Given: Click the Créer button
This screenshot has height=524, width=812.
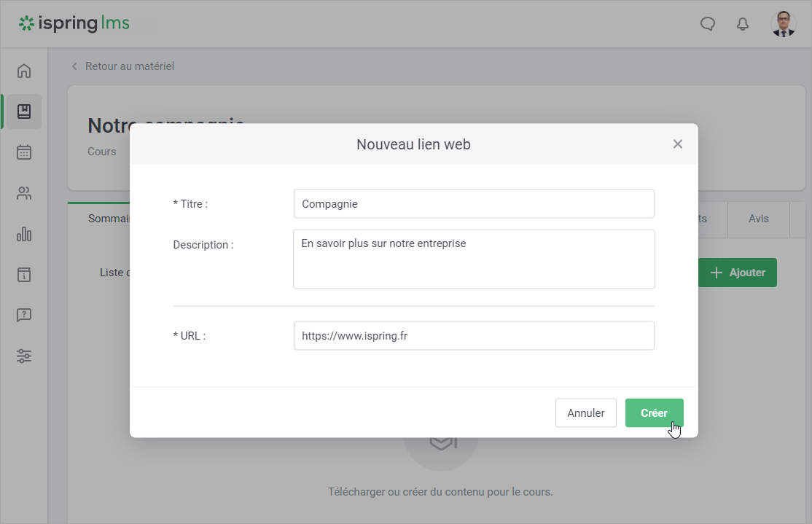Looking at the screenshot, I should pos(654,412).
